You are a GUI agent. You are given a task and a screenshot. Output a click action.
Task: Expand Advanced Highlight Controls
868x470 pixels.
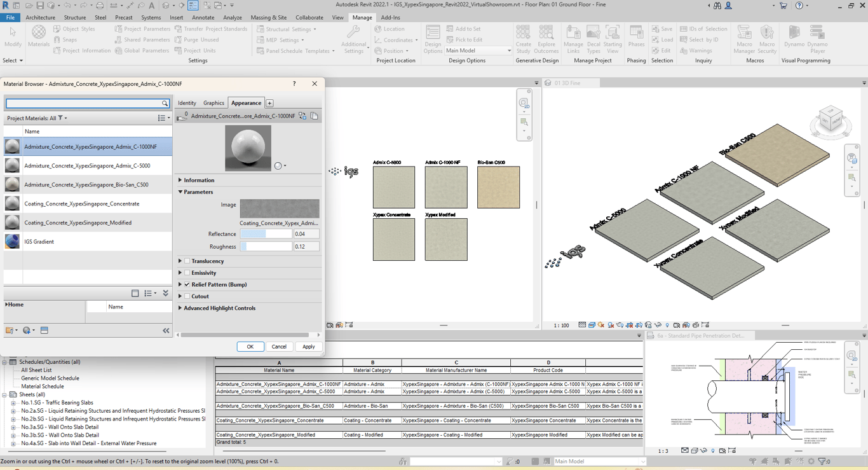180,308
